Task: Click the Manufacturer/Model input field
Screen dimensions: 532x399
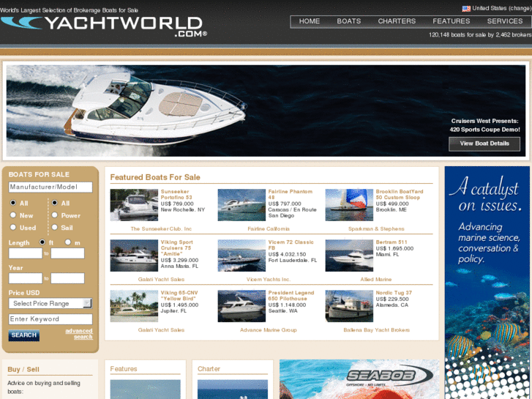Action: click(50, 187)
